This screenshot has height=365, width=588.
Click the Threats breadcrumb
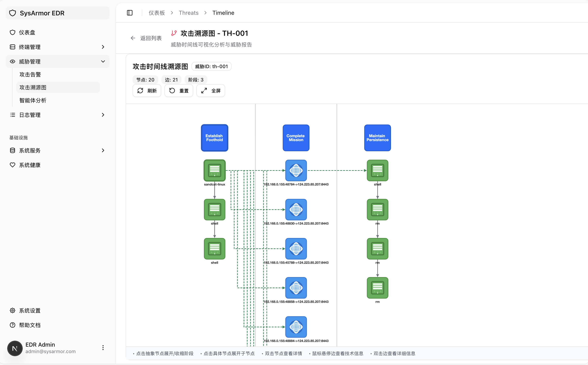tap(189, 13)
